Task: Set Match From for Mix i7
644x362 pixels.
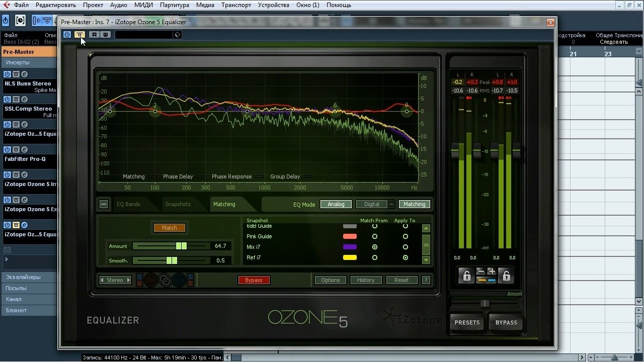Action: (x=374, y=247)
